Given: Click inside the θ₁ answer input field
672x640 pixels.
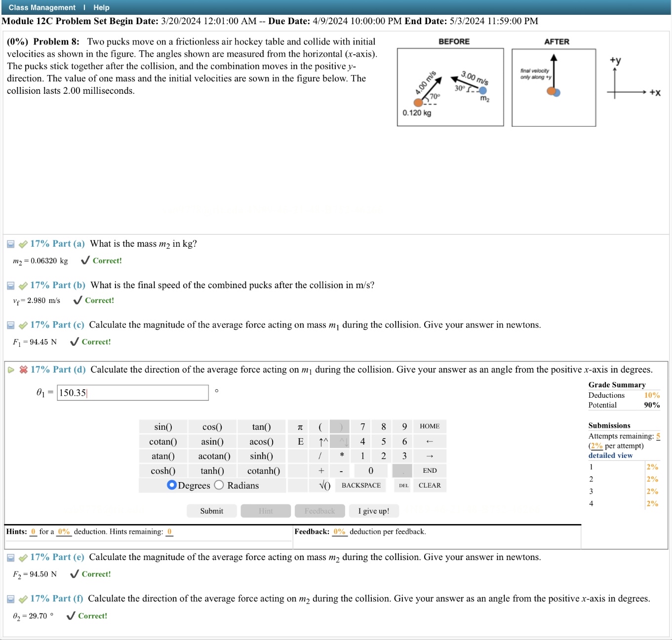Looking at the screenshot, I should click(132, 393).
